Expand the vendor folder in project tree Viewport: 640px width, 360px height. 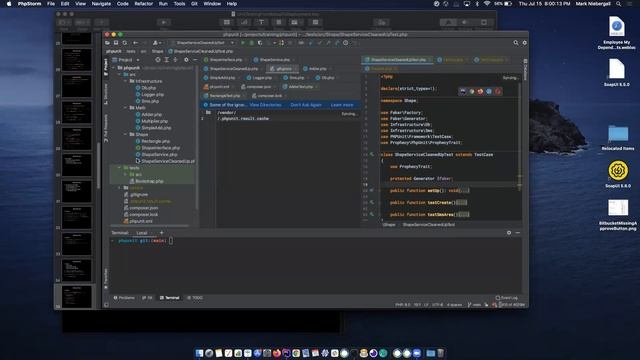[120, 188]
